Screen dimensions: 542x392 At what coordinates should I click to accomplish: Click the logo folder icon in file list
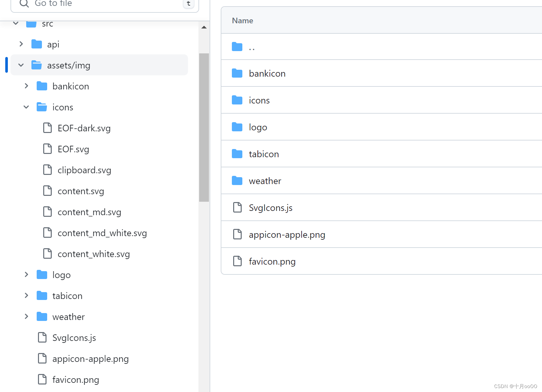237,127
